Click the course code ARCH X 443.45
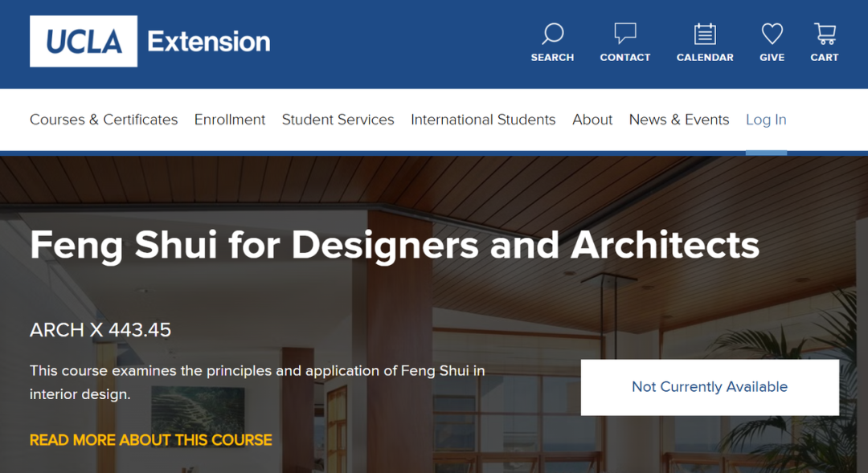The width and height of the screenshot is (868, 473). point(100,330)
